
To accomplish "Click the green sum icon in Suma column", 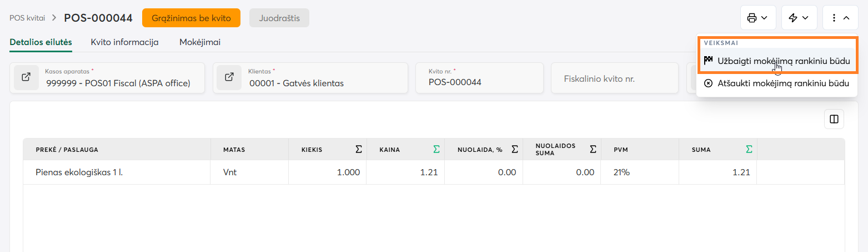I will point(749,149).
